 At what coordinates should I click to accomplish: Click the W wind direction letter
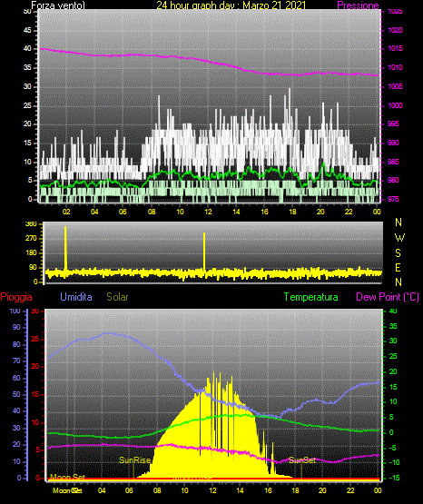[399, 238]
